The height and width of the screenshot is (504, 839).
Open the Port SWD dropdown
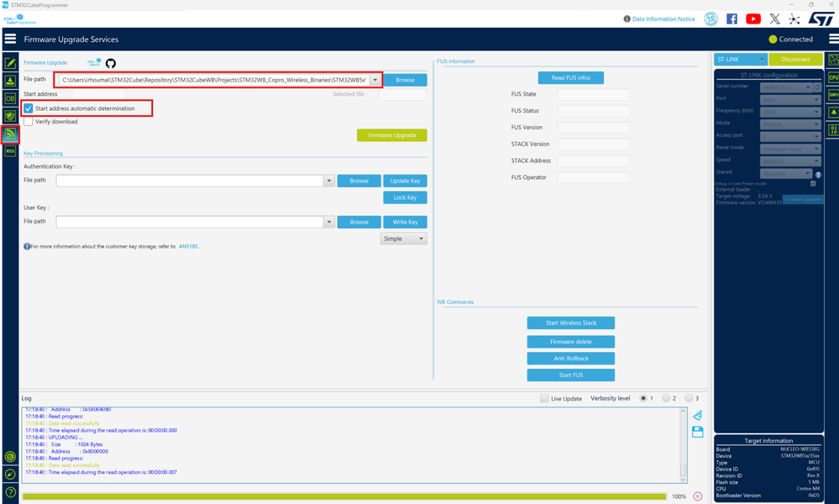[x=790, y=99]
